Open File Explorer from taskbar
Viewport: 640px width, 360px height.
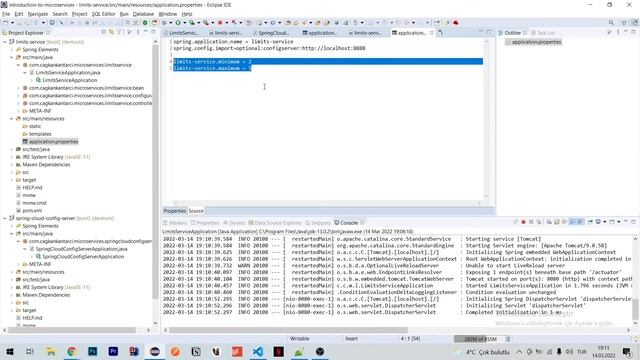pos(51,351)
